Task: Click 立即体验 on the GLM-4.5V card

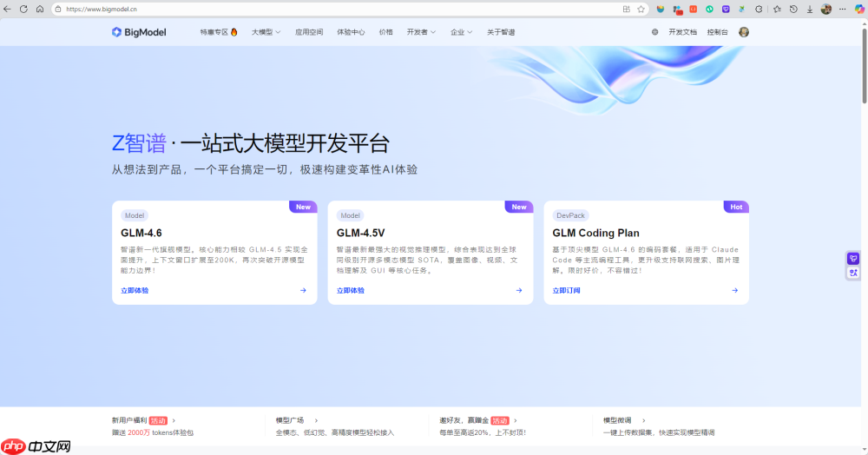Action: [351, 290]
